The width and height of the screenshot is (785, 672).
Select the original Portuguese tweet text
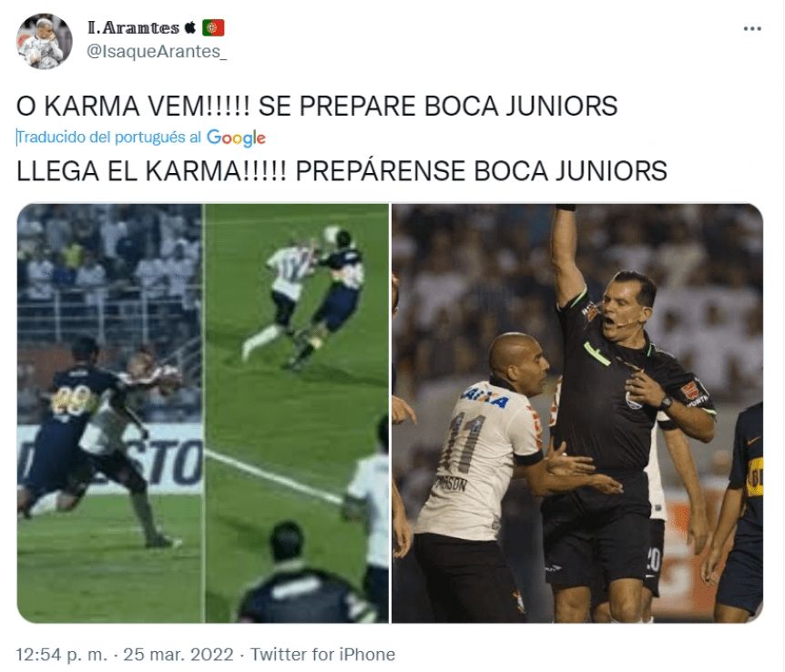(x=317, y=107)
